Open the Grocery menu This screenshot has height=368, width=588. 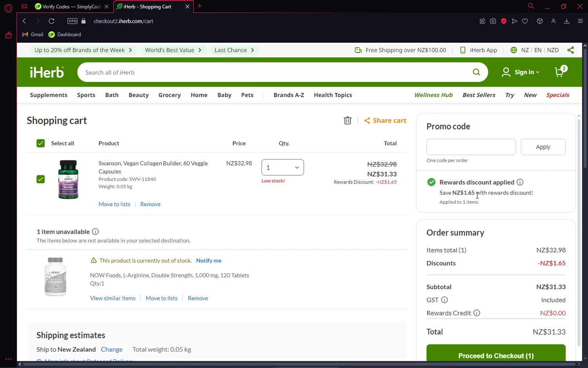tap(170, 95)
